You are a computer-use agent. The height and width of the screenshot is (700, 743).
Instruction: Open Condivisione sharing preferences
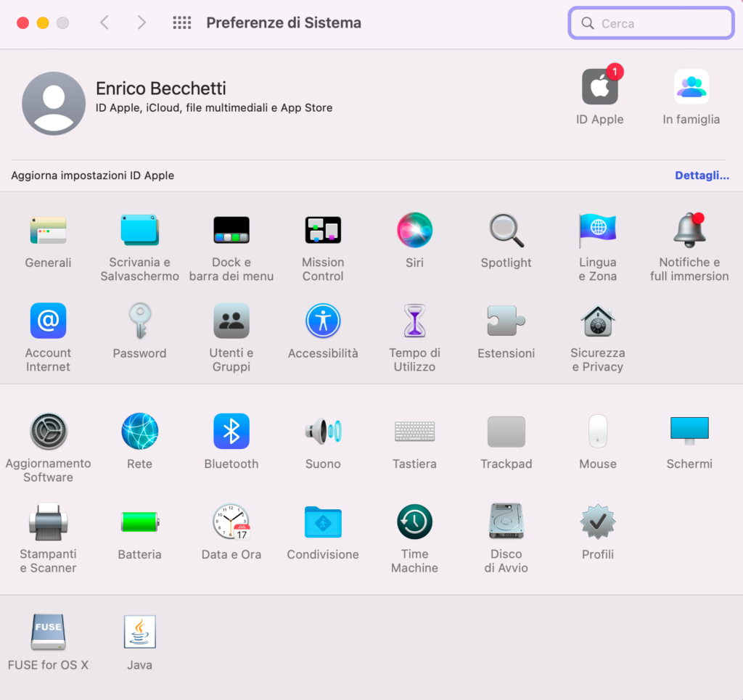(x=323, y=522)
